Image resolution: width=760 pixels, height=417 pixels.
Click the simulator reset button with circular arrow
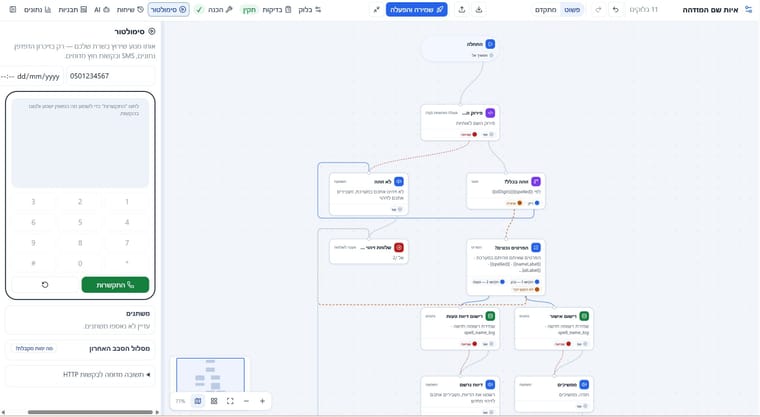[x=45, y=285]
